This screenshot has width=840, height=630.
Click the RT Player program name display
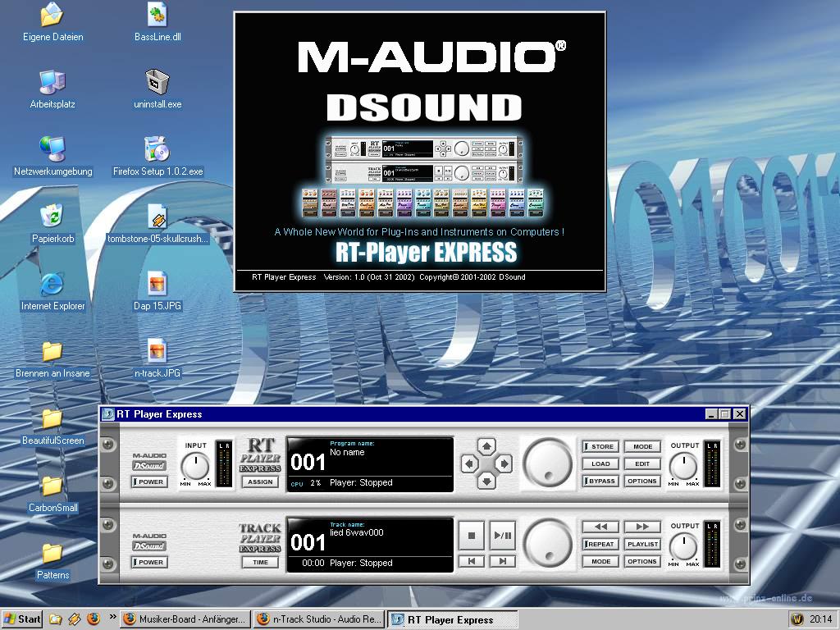(x=370, y=464)
